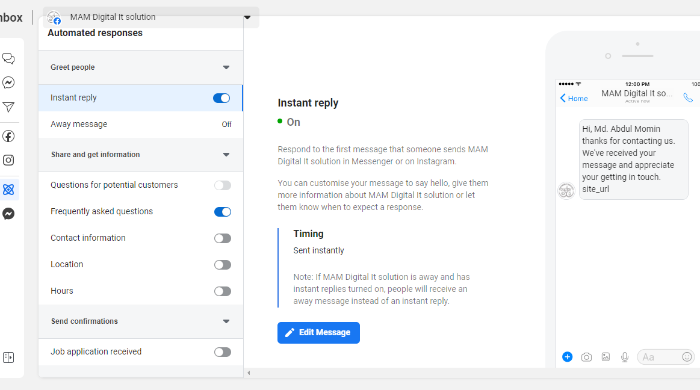This screenshot has height=390, width=700.
Task: Open the MAM Digital It solution page dropdown
Action: tap(247, 17)
